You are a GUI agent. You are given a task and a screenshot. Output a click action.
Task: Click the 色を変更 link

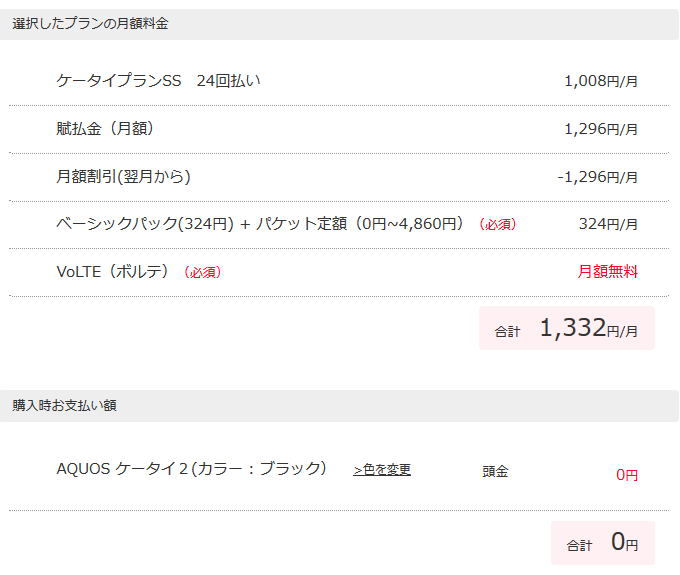click(382, 470)
